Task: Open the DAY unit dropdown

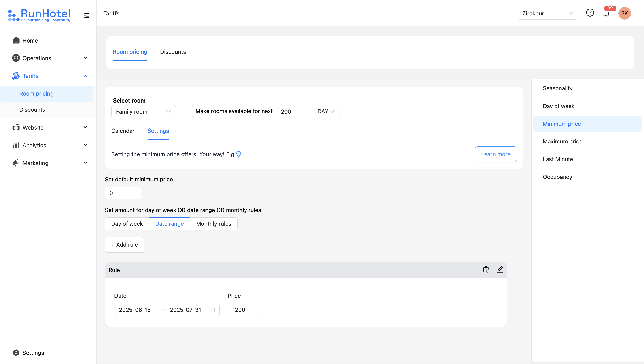Action: point(326,111)
